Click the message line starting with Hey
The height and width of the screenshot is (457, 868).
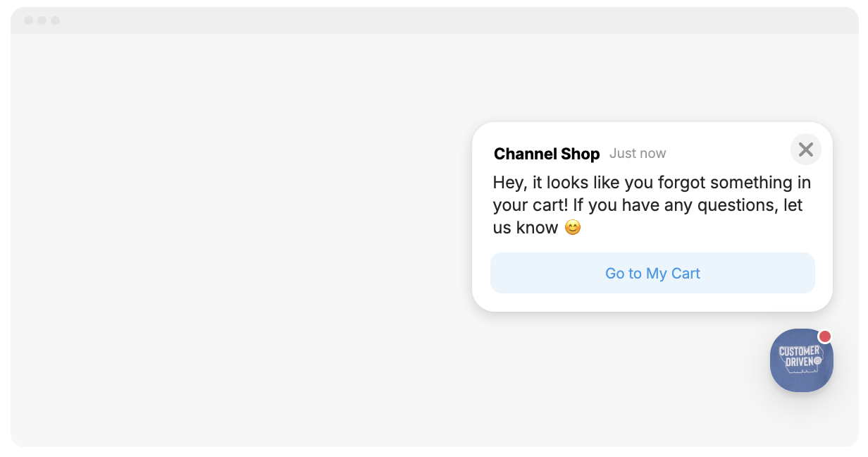pyautogui.click(x=652, y=183)
